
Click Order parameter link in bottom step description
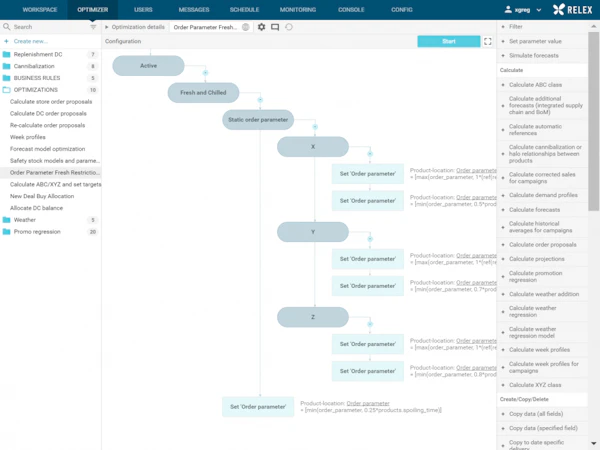tap(368, 403)
